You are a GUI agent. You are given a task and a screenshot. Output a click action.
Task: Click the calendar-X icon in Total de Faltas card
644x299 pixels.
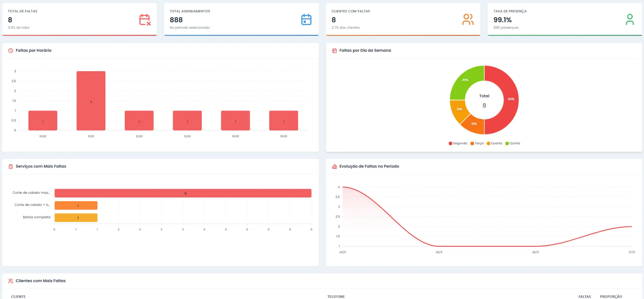coord(145,20)
